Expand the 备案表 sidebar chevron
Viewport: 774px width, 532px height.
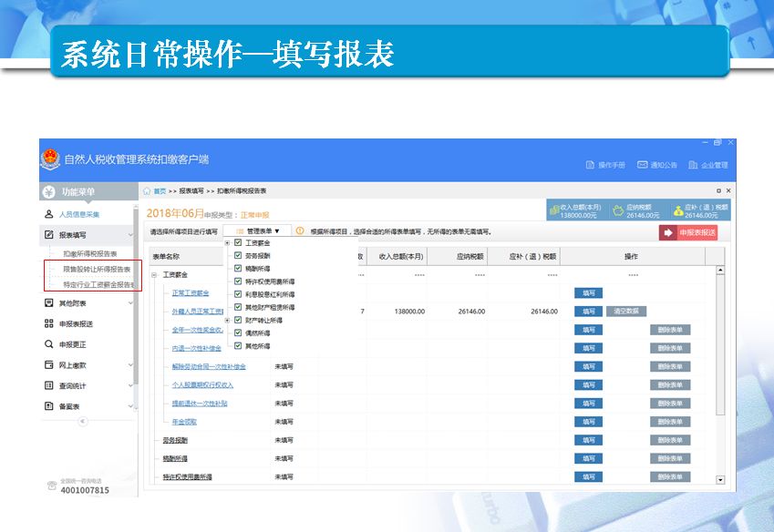pos(130,406)
